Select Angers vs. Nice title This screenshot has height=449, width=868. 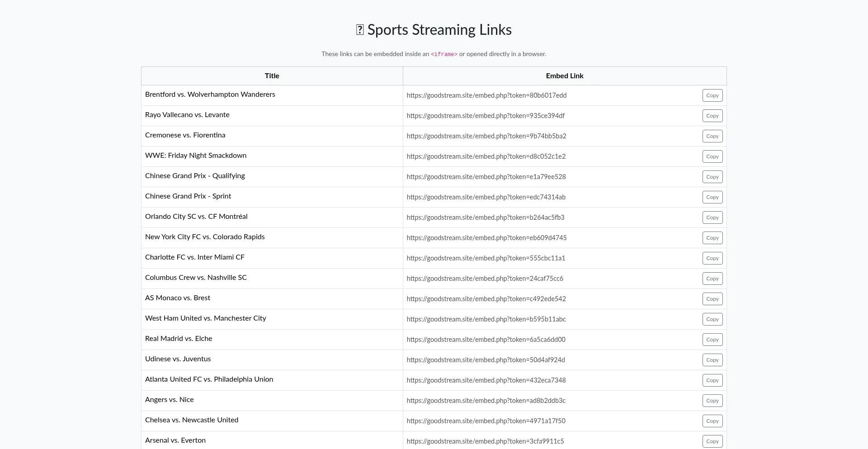[170, 400]
